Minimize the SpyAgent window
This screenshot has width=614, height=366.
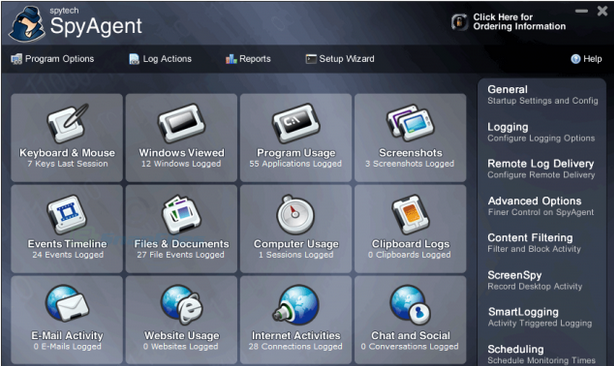[581, 11]
